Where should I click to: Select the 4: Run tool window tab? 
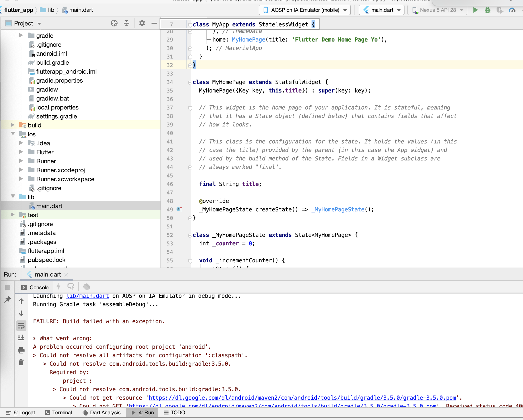(142, 413)
